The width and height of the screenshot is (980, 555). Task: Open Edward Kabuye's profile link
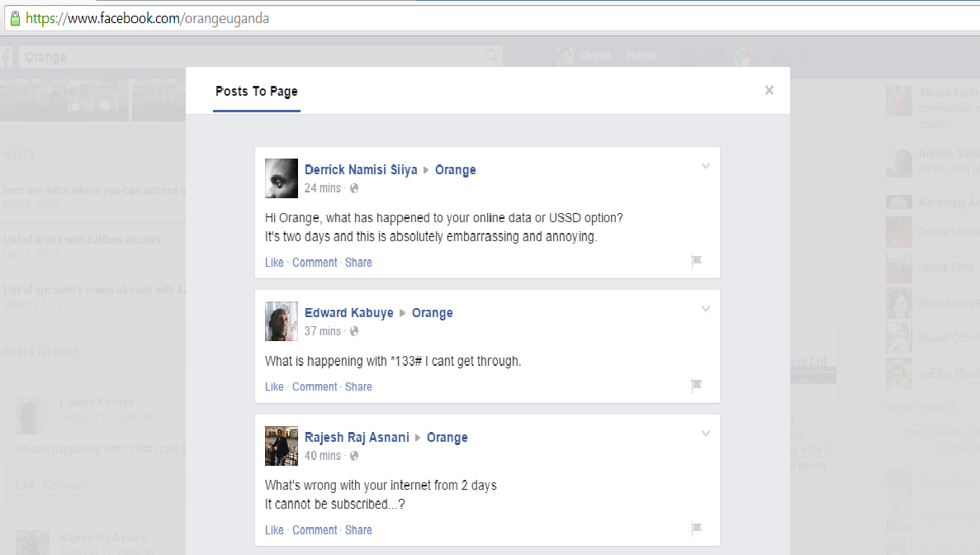348,313
